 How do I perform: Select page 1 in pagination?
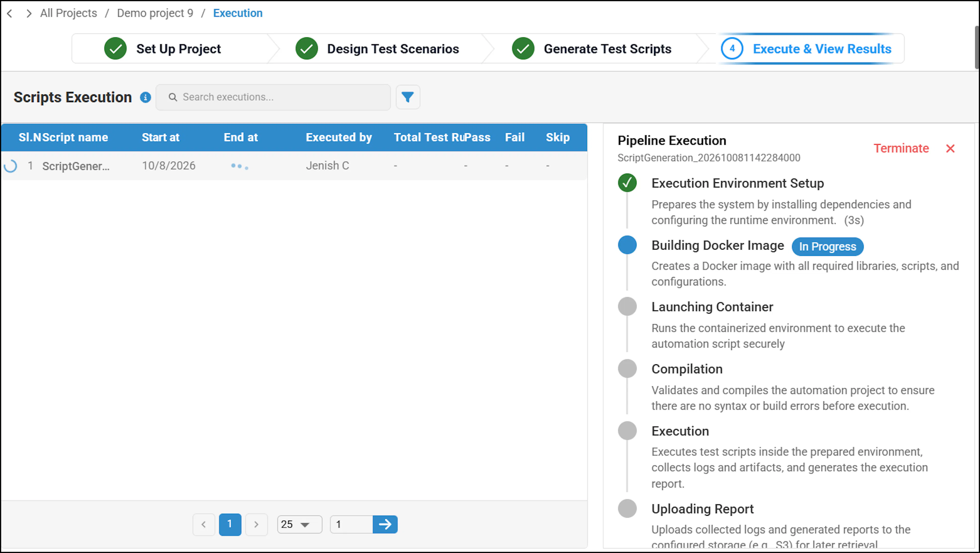point(230,524)
